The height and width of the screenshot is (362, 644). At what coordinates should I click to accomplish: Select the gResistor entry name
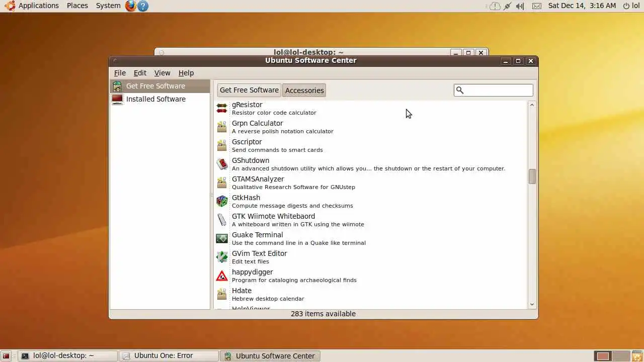(247, 105)
